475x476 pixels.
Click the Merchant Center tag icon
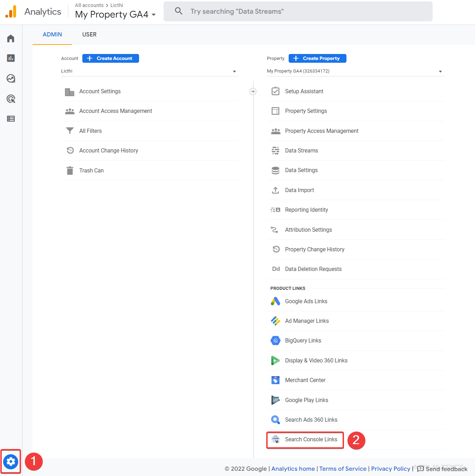[276, 380]
